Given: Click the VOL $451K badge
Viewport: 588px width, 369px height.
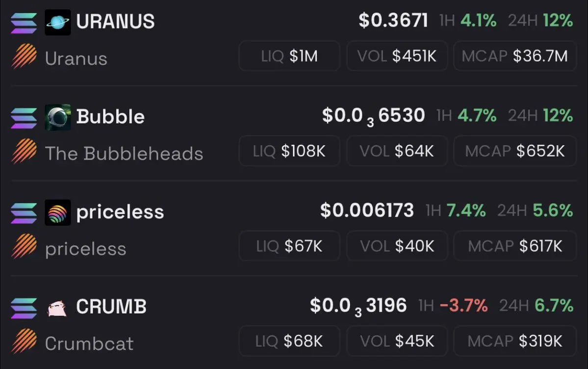Looking at the screenshot, I should pos(397,56).
